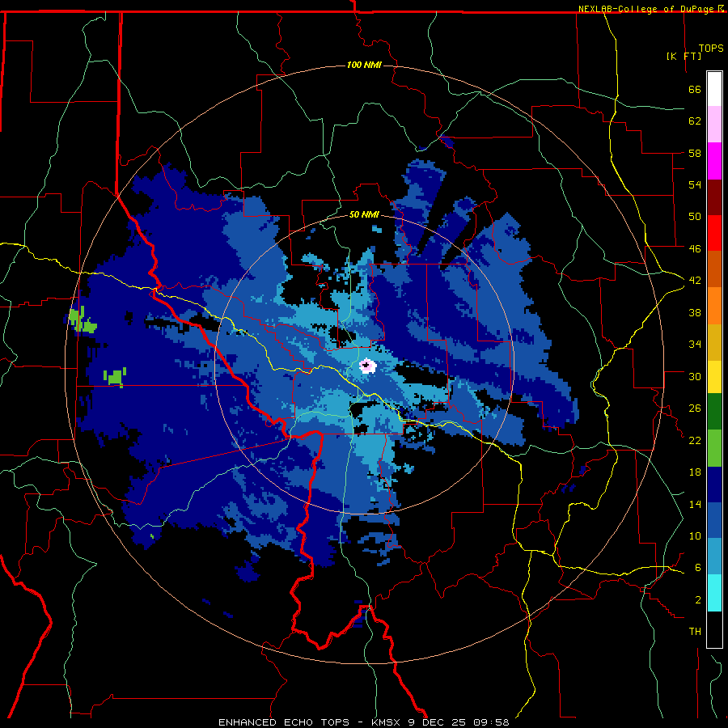Image resolution: width=728 pixels, height=728 pixels.
Task: Click the navy 14-18 kft legend swatch
Action: pyautogui.click(x=714, y=485)
